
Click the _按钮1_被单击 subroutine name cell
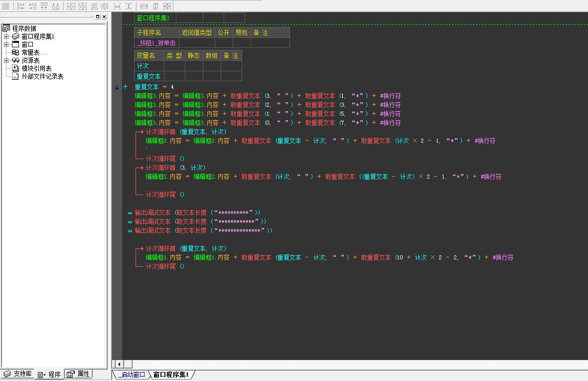pyautogui.click(x=156, y=43)
